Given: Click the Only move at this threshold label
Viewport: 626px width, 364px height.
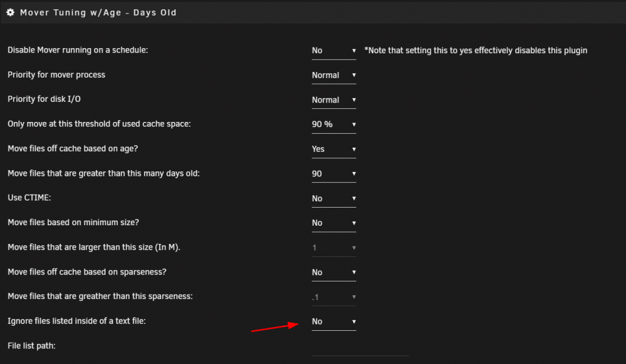Looking at the screenshot, I should point(99,124).
